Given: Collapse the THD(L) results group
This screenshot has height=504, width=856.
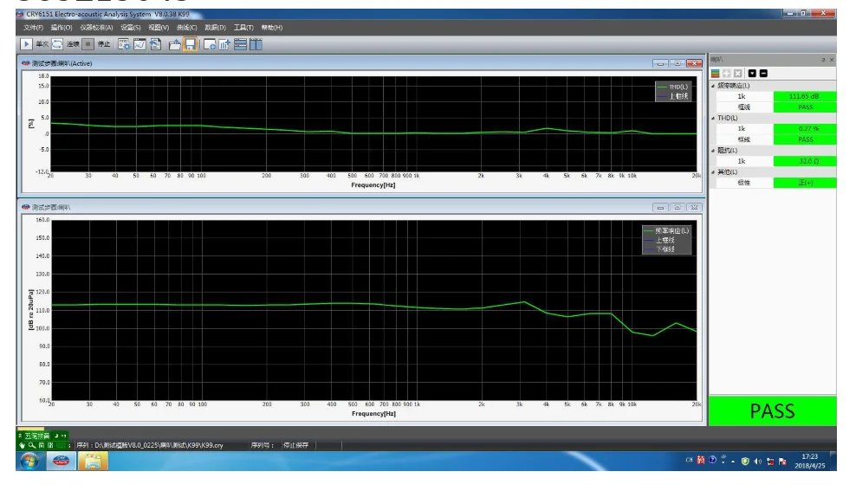Looking at the screenshot, I should coord(713,118).
